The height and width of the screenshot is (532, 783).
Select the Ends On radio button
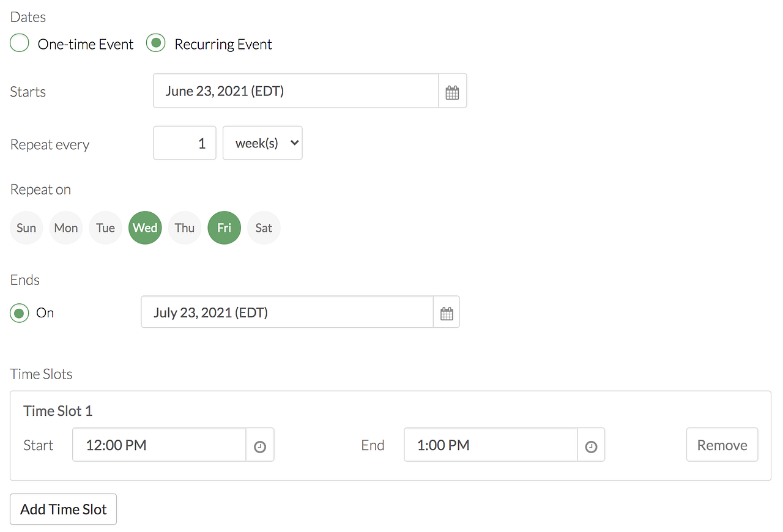(20, 313)
